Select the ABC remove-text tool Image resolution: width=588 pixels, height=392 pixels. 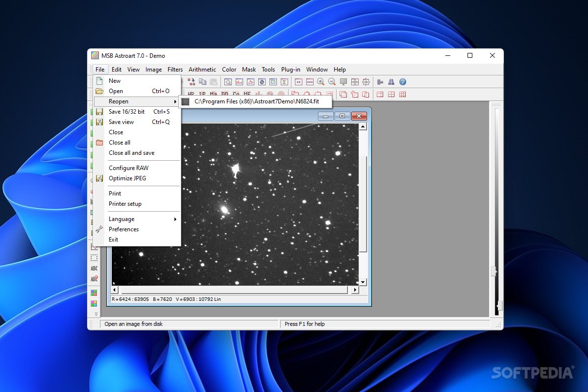(x=94, y=279)
